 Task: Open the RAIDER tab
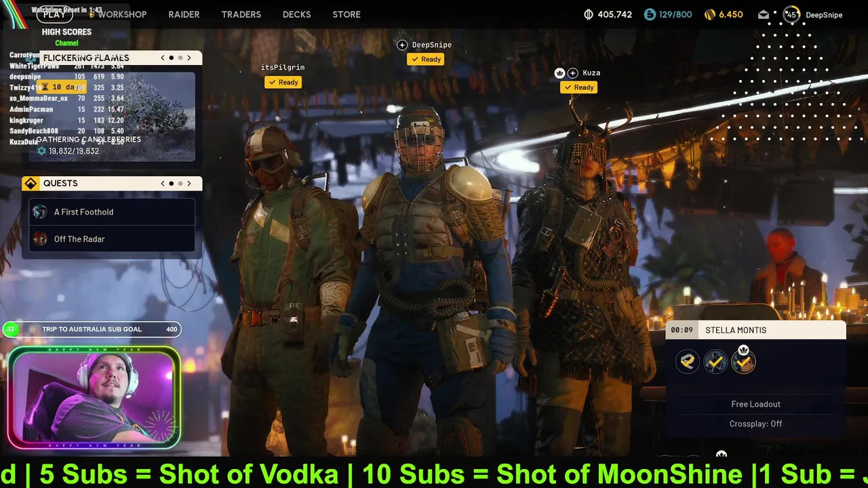[x=184, y=14]
